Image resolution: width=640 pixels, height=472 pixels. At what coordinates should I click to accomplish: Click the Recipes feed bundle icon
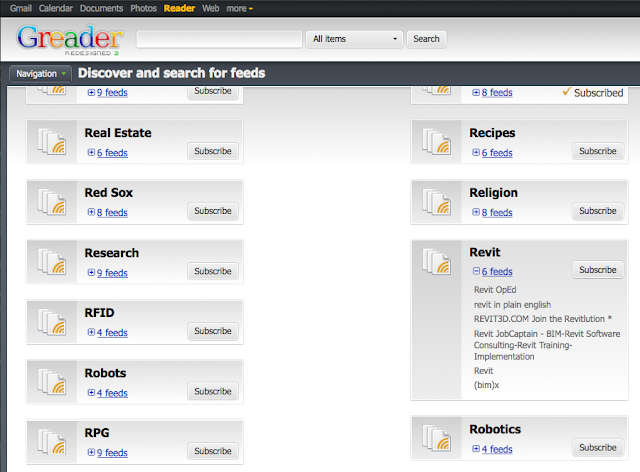[437, 142]
